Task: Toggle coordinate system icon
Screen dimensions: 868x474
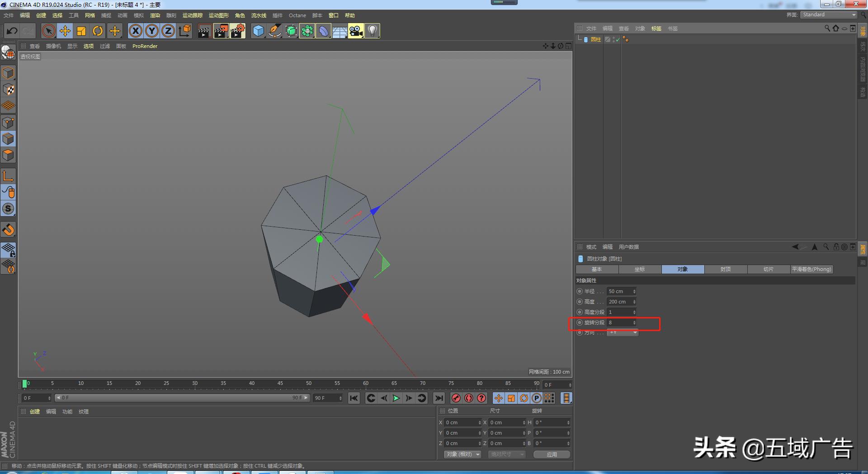Action: (x=184, y=31)
